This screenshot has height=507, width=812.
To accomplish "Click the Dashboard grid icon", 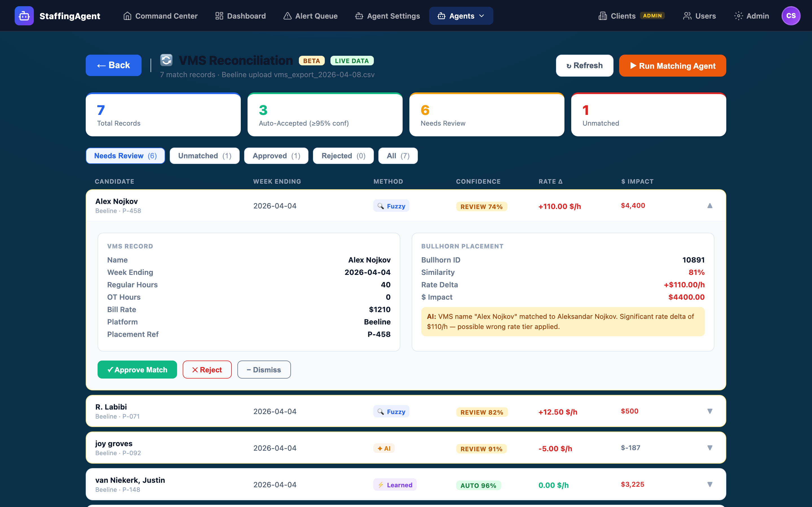I will [219, 15].
